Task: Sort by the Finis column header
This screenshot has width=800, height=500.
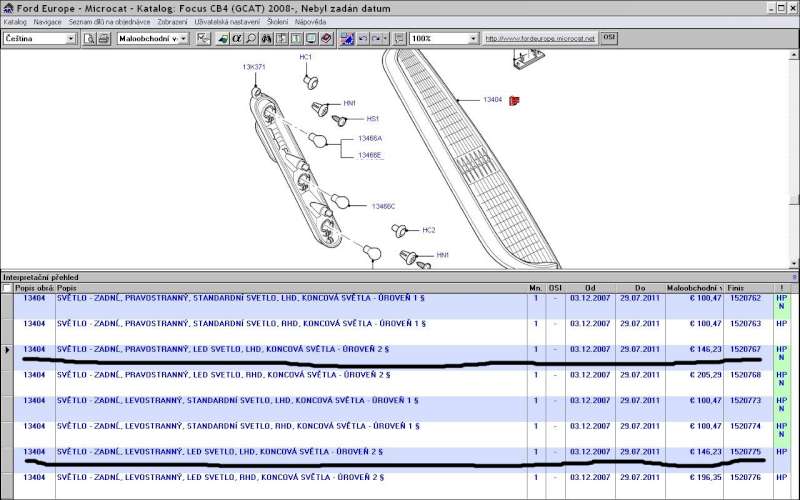Action: click(x=736, y=288)
